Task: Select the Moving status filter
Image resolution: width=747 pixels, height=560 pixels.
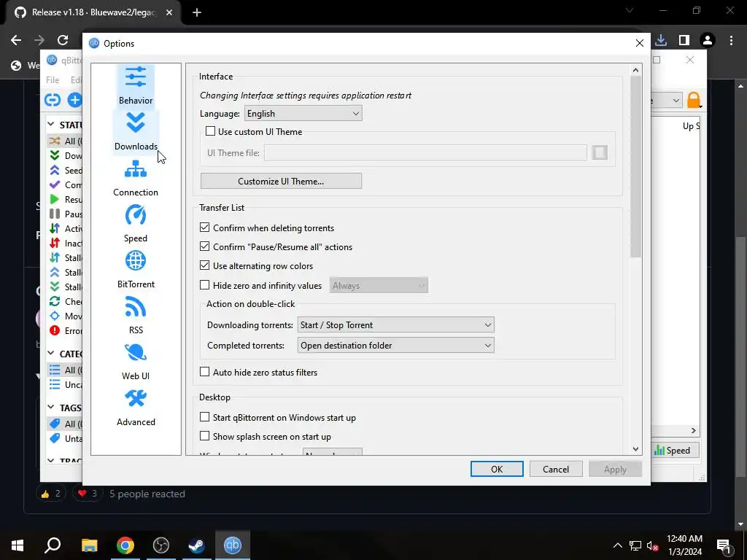Action: click(x=65, y=316)
